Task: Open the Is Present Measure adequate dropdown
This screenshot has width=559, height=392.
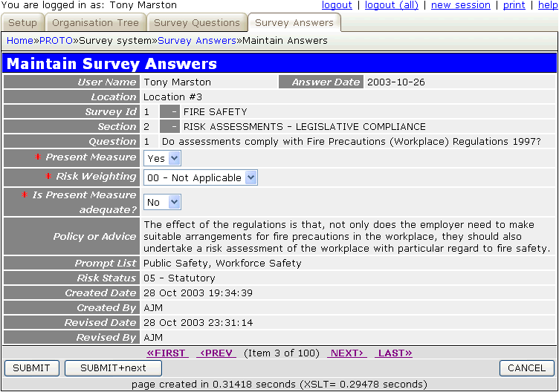Action: (x=162, y=202)
